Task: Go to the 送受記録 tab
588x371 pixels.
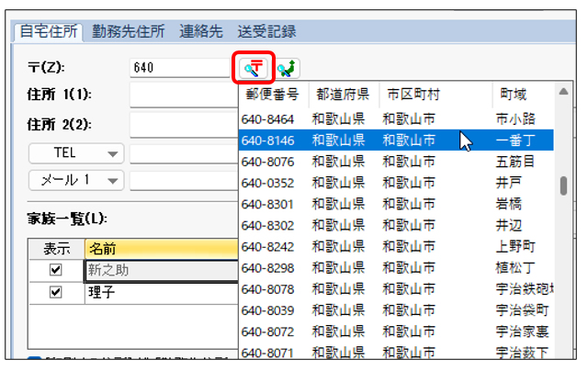Action: point(266,31)
